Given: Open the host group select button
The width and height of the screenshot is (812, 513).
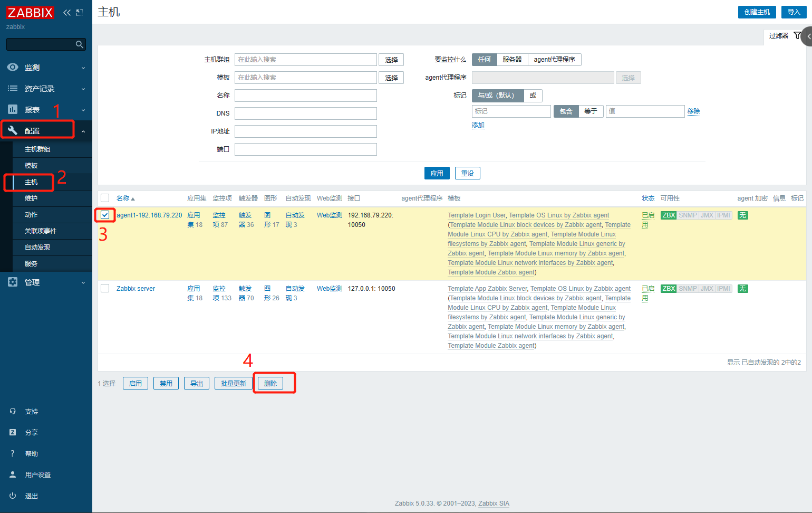Looking at the screenshot, I should 391,60.
